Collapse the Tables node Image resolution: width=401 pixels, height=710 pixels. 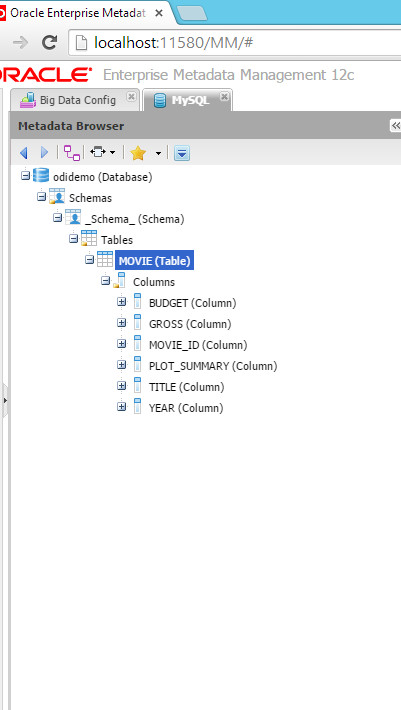click(x=73, y=239)
